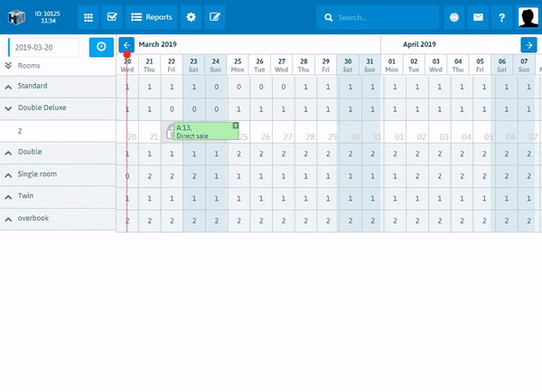Go to previous dates with left arrow

click(126, 44)
